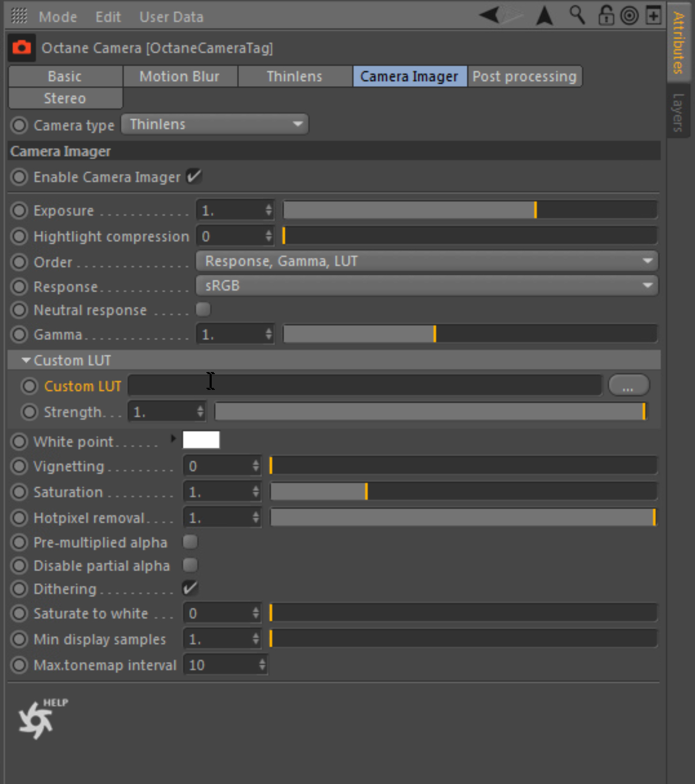695x784 pixels.
Task: Click the Octane help logo icon
Action: tap(37, 719)
